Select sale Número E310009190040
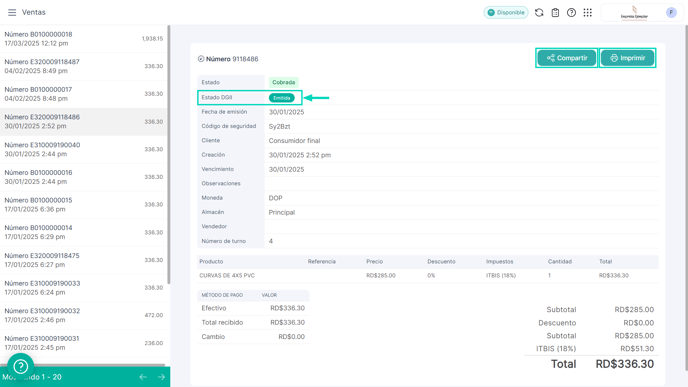 coord(83,150)
